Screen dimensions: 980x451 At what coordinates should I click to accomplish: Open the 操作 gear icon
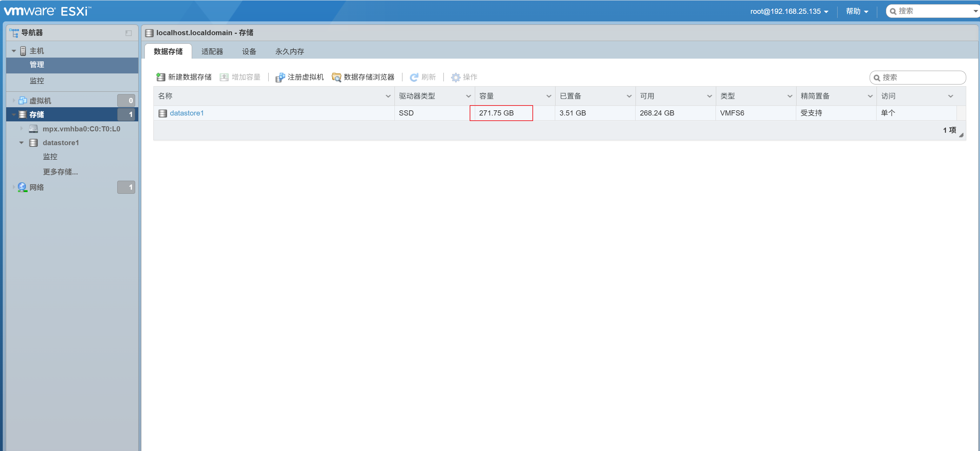(x=456, y=77)
